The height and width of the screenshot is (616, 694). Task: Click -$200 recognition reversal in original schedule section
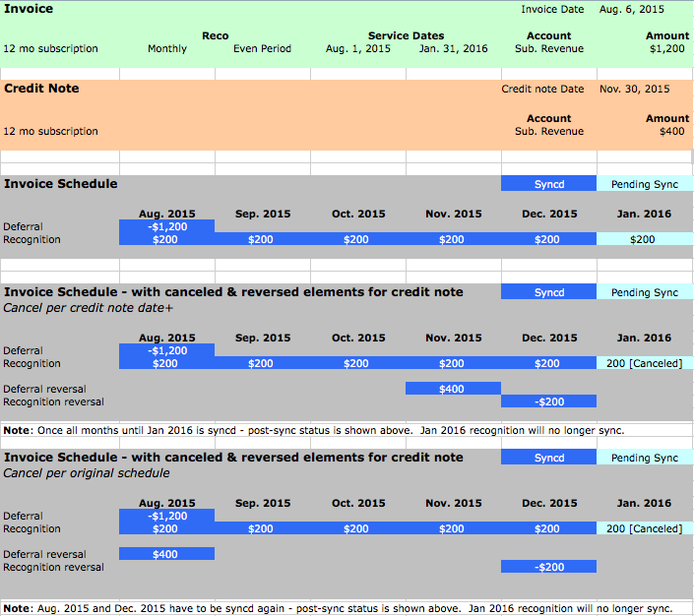[549, 567]
